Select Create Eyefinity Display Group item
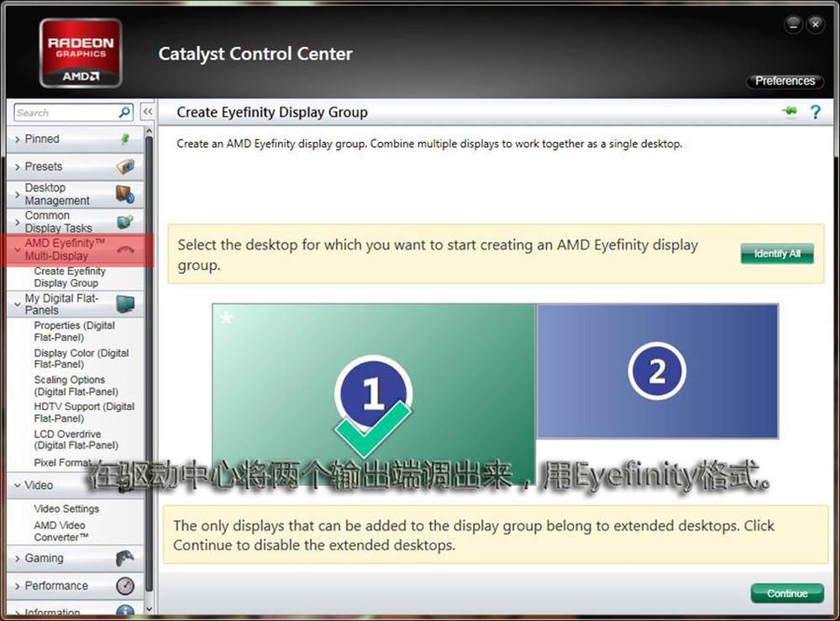The height and width of the screenshot is (621, 840). coord(70,277)
